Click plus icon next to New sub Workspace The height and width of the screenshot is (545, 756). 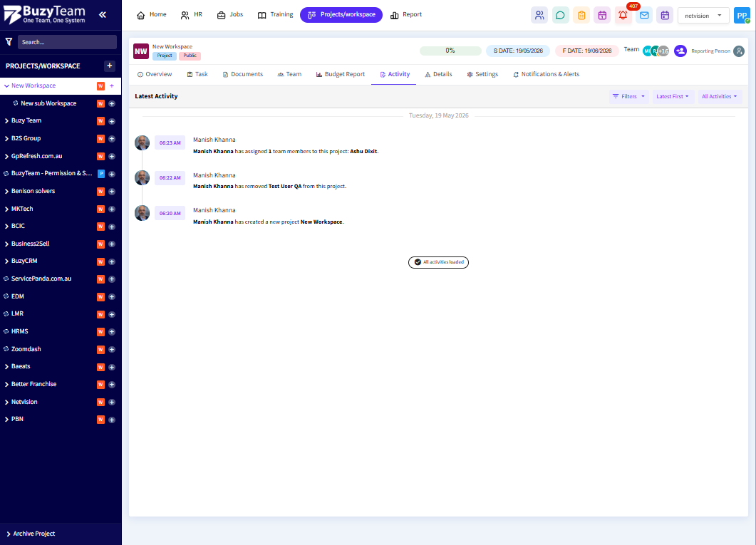pyautogui.click(x=112, y=103)
